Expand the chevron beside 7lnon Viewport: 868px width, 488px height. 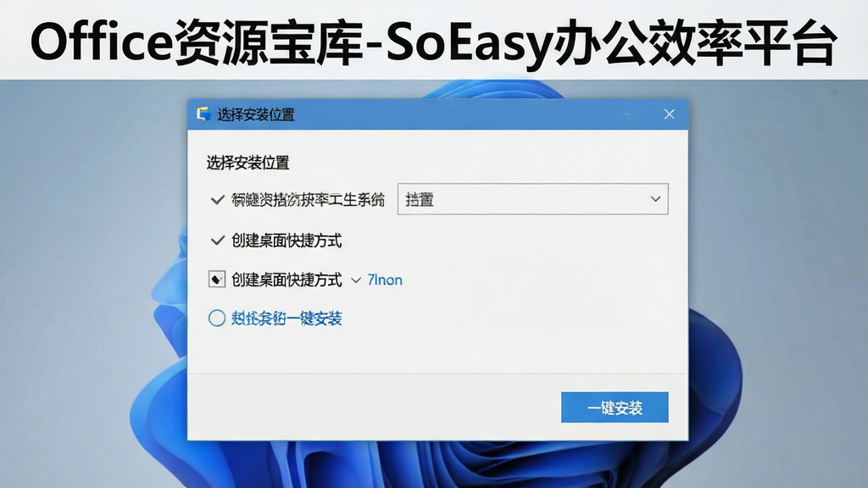(356, 280)
